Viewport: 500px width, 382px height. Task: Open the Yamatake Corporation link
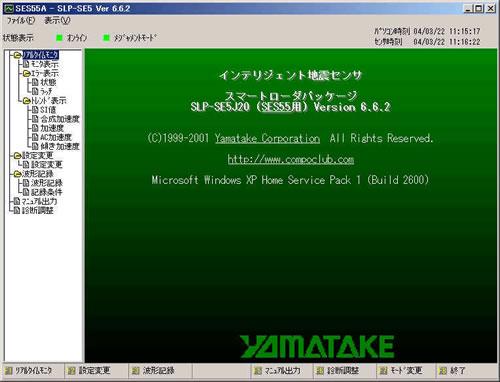point(267,138)
